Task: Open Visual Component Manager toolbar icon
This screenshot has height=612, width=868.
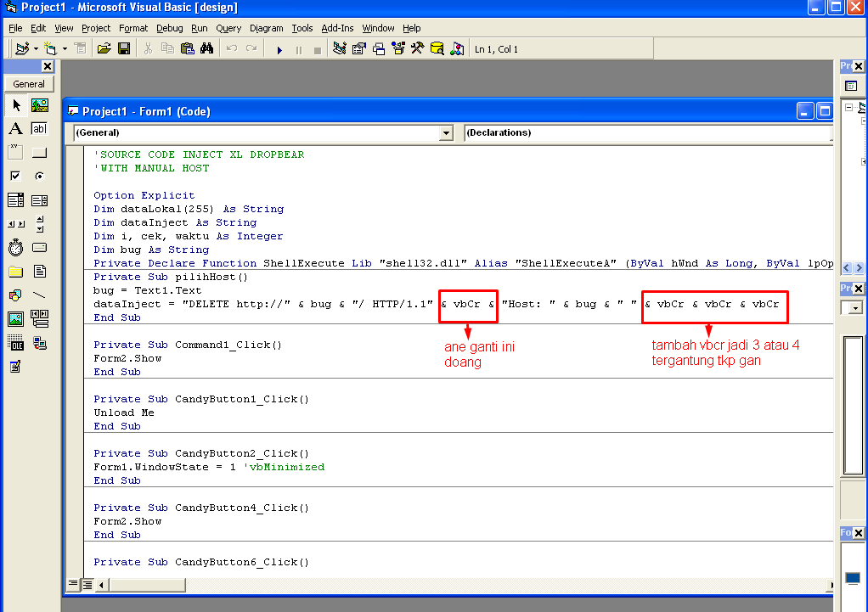Action: point(457,48)
